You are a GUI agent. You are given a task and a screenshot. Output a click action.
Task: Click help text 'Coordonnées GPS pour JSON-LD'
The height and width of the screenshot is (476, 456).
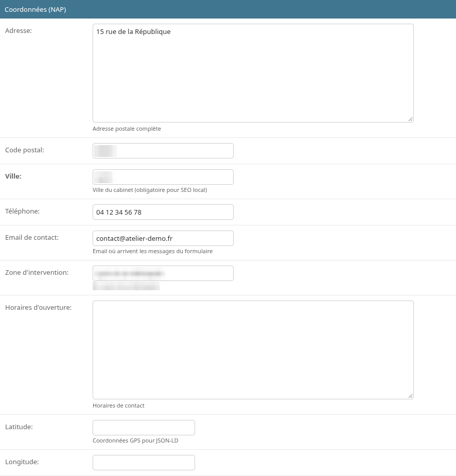pyautogui.click(x=135, y=440)
